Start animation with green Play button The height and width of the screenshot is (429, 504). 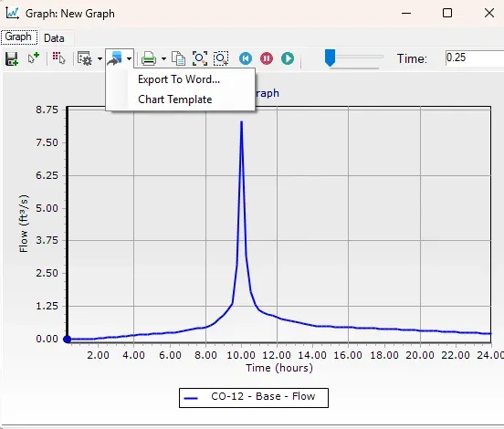click(288, 58)
